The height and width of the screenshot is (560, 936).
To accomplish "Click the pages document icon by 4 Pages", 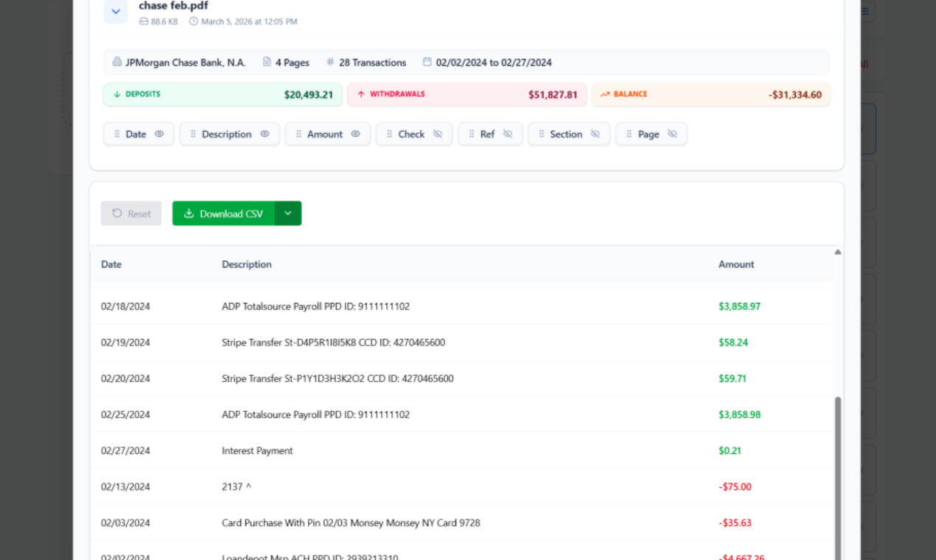I will (267, 63).
